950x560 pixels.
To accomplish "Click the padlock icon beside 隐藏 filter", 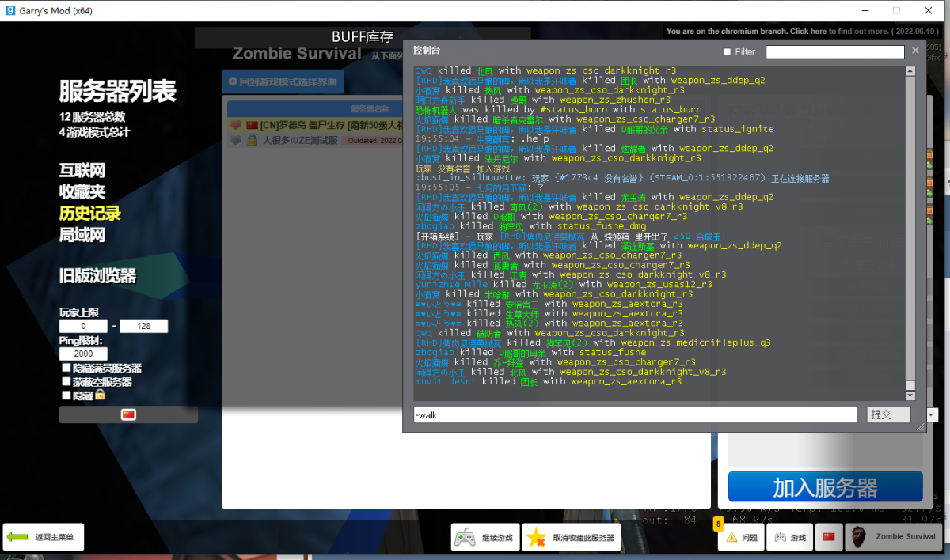I will coord(100,394).
